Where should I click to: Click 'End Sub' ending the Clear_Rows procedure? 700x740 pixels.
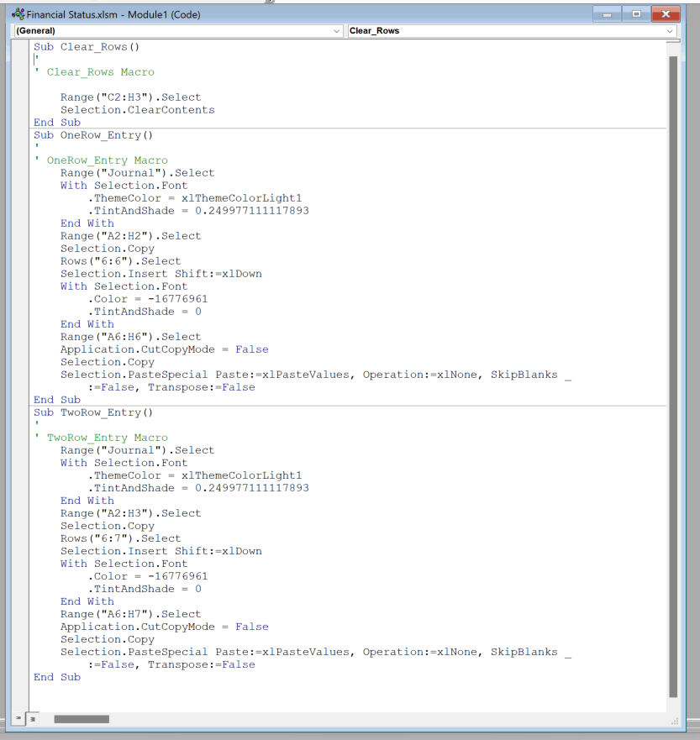click(57, 123)
